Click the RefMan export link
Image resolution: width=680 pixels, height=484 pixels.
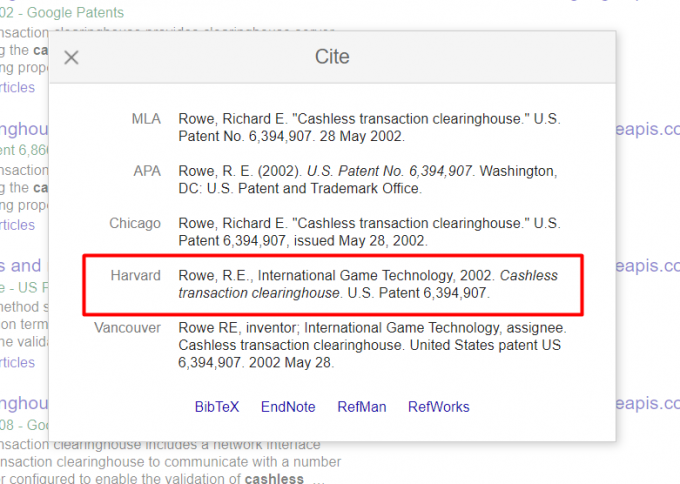pos(361,407)
